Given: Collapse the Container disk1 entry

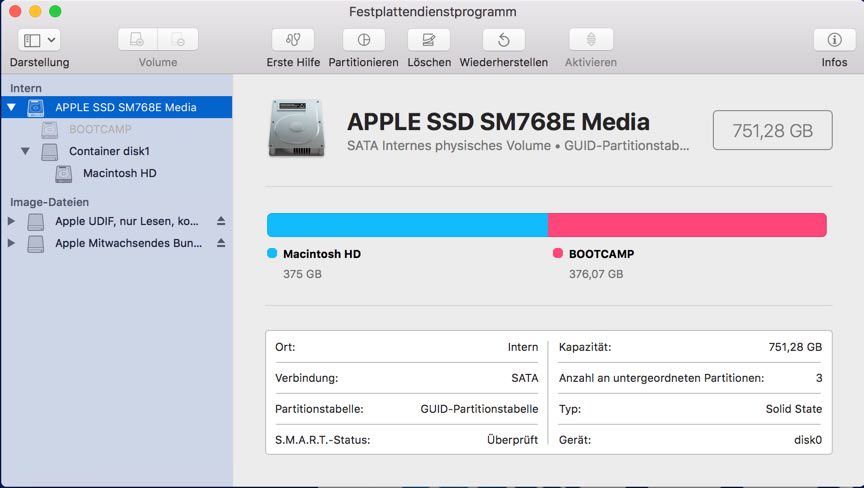Looking at the screenshot, I should (26, 152).
